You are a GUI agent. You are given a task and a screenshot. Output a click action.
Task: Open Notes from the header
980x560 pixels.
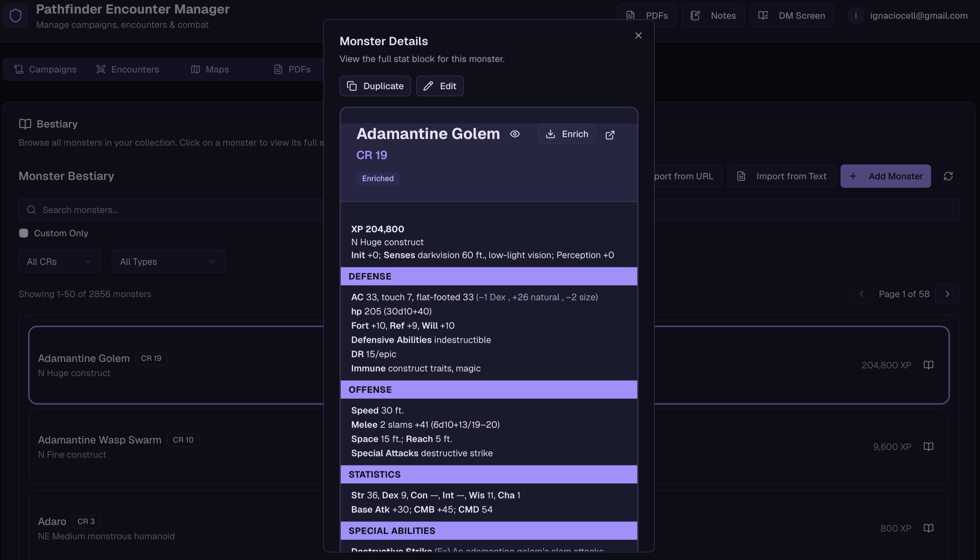(x=713, y=16)
